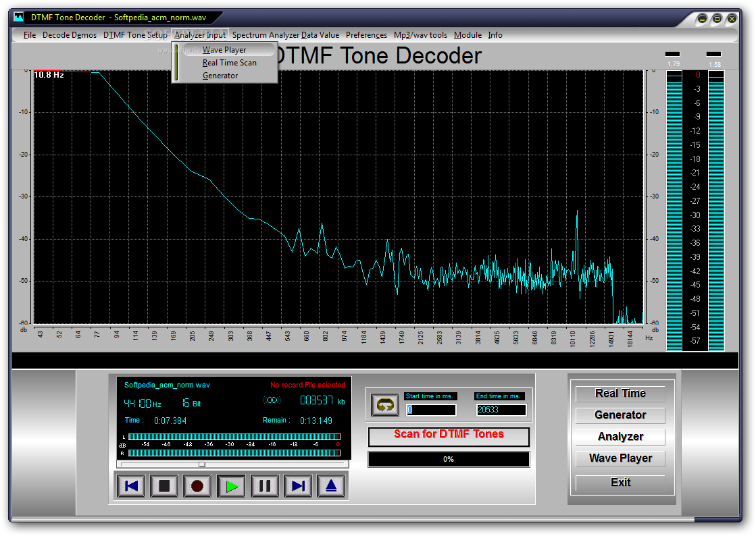The width and height of the screenshot is (756, 536).
Task: Expand the DTMF Tone Setup menu
Action: [x=136, y=35]
